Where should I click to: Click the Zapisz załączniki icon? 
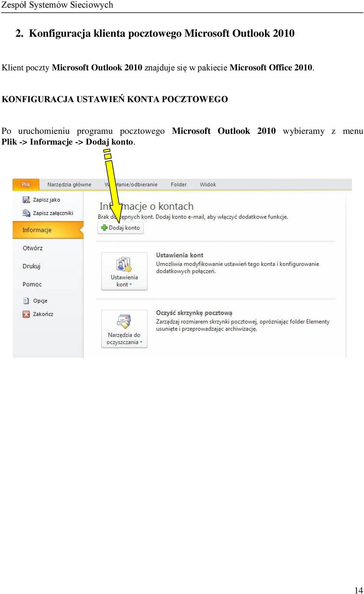click(26, 213)
